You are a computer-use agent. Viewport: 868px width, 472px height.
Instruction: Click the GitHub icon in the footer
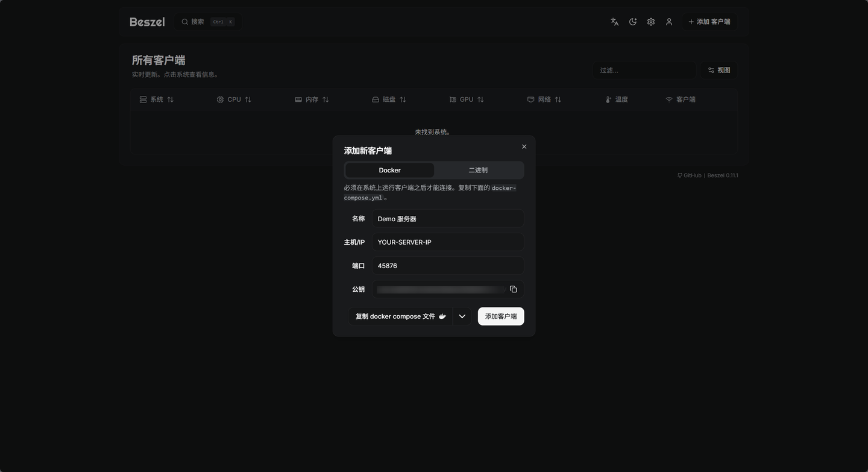[x=681, y=175]
